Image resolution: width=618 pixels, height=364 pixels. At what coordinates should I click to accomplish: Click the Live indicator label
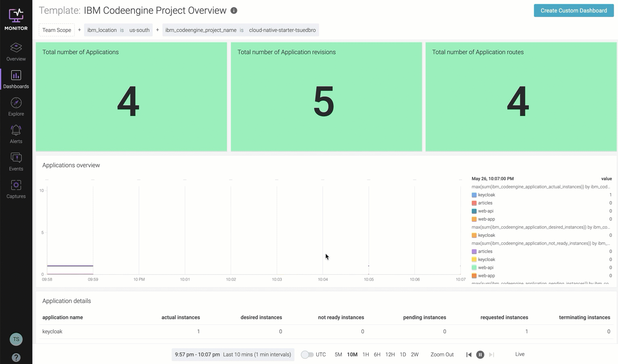point(520,354)
